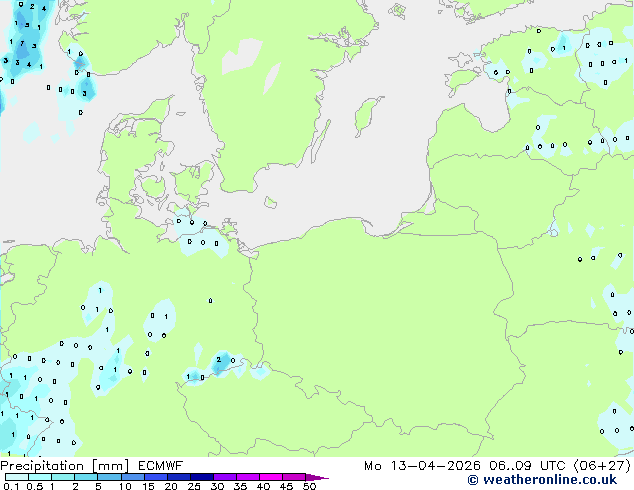
Task: Click the 5–10 mm legend swatch
Action: point(109,477)
